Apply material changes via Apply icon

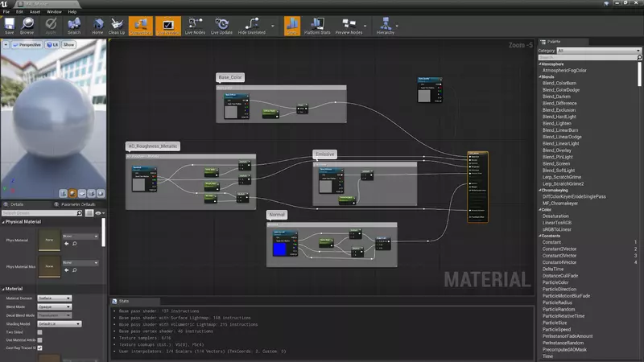51,26
